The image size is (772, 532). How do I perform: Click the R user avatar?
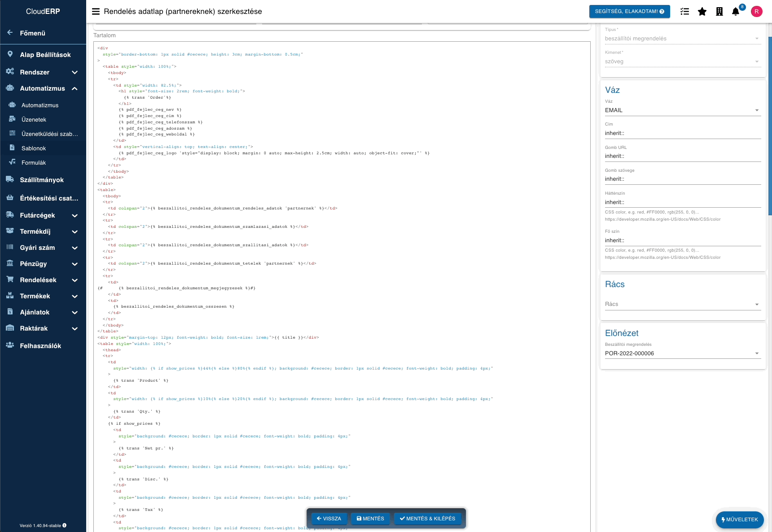tap(757, 12)
